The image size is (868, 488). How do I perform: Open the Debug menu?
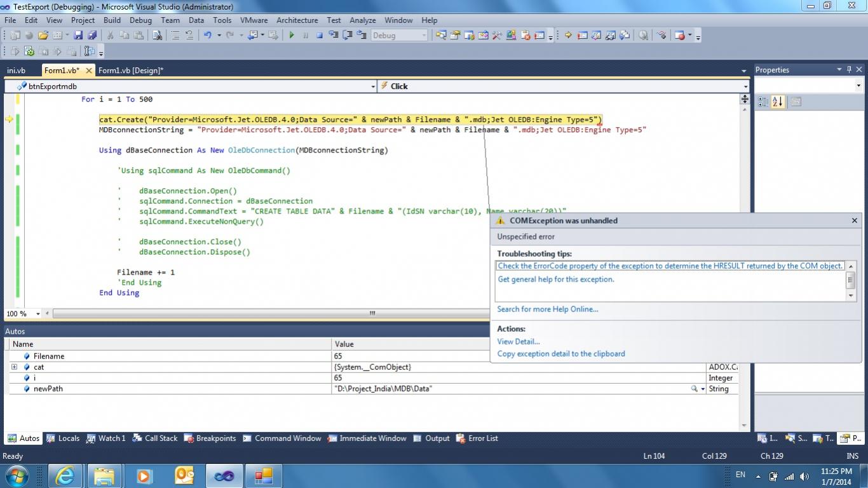click(140, 20)
